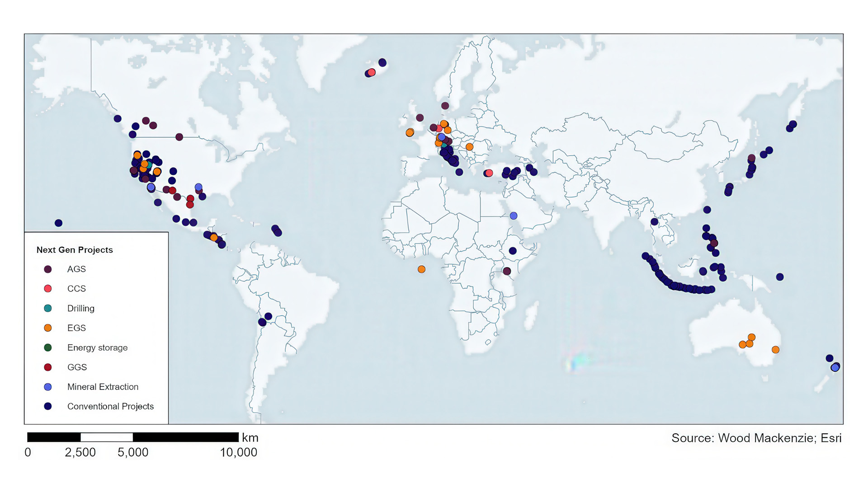Click the conventional marker in Ethiopia

[513, 251]
